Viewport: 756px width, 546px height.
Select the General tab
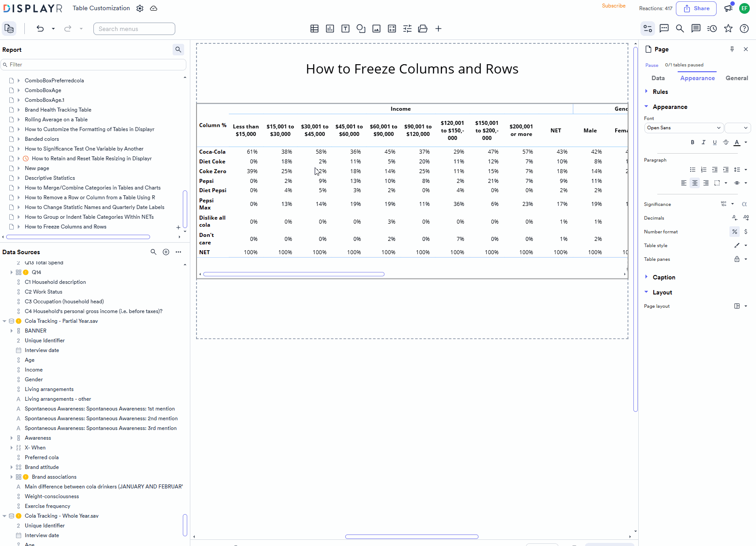(737, 78)
